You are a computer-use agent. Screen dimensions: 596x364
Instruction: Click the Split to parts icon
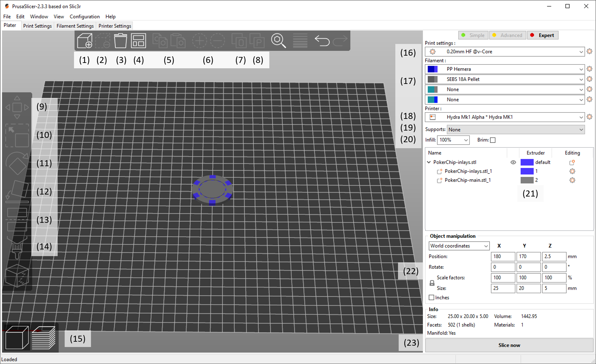[x=257, y=41]
